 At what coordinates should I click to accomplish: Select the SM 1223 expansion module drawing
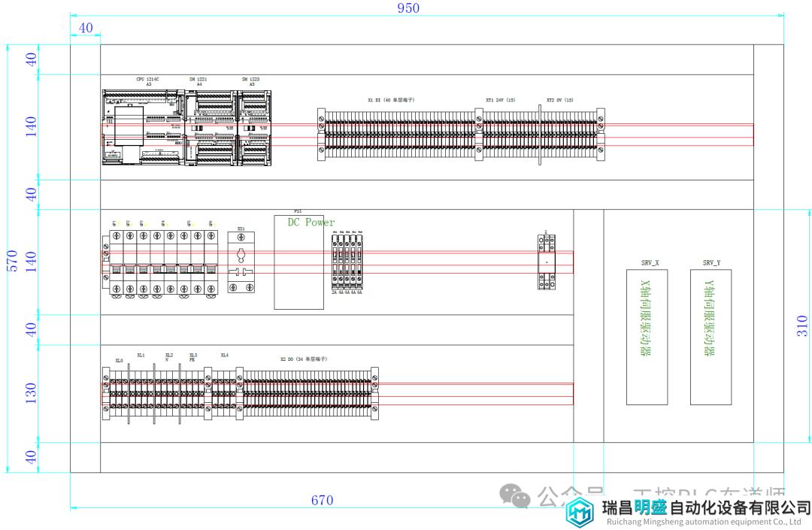click(254, 128)
